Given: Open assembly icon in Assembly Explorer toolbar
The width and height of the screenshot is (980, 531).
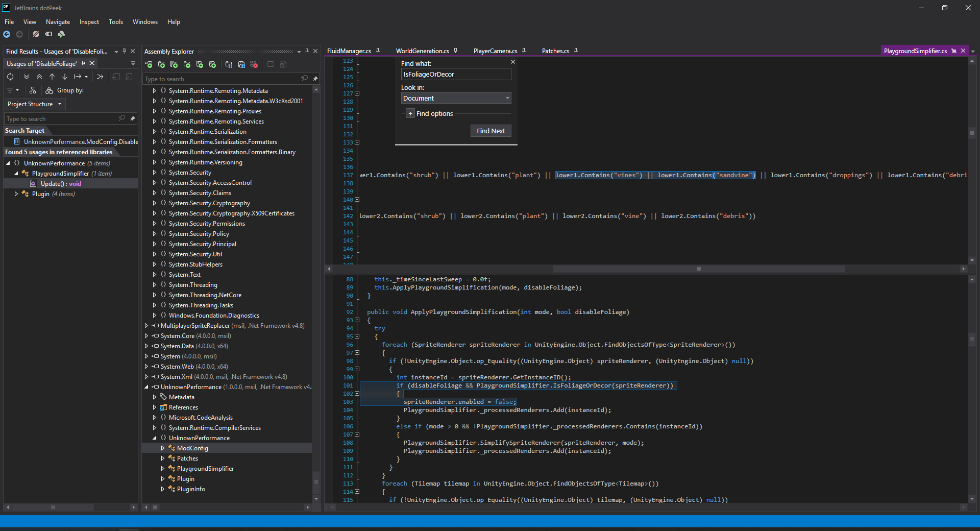Looking at the screenshot, I should tap(149, 64).
